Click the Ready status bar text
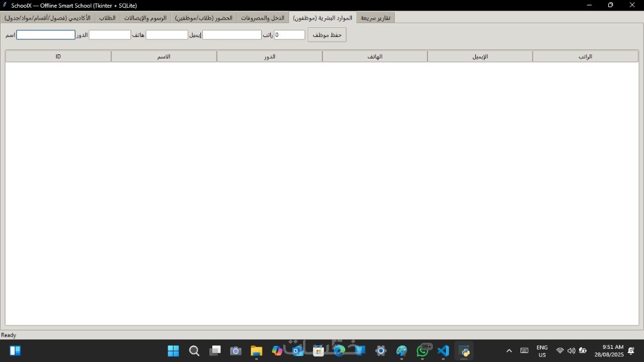The image size is (644, 362). 8,335
